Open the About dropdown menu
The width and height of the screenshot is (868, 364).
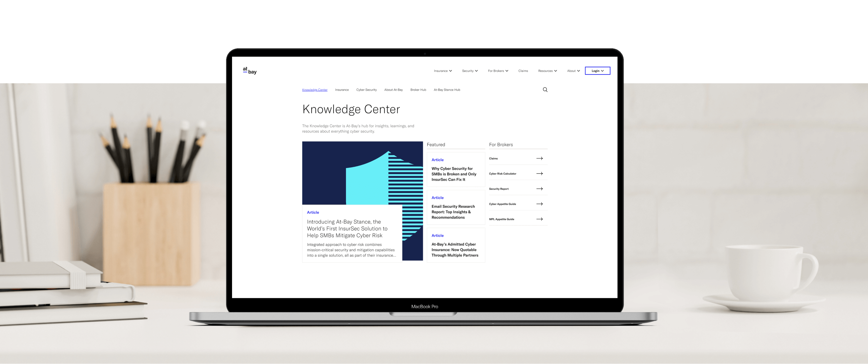pos(573,70)
